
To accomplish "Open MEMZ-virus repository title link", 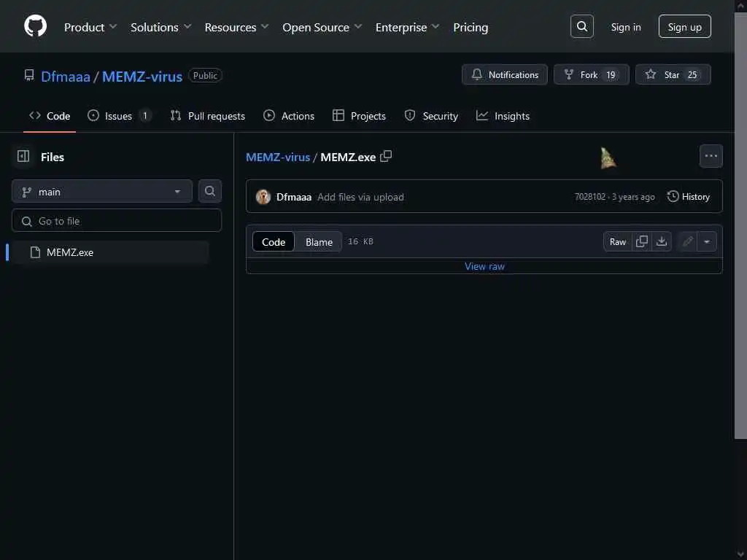I will tap(142, 76).
